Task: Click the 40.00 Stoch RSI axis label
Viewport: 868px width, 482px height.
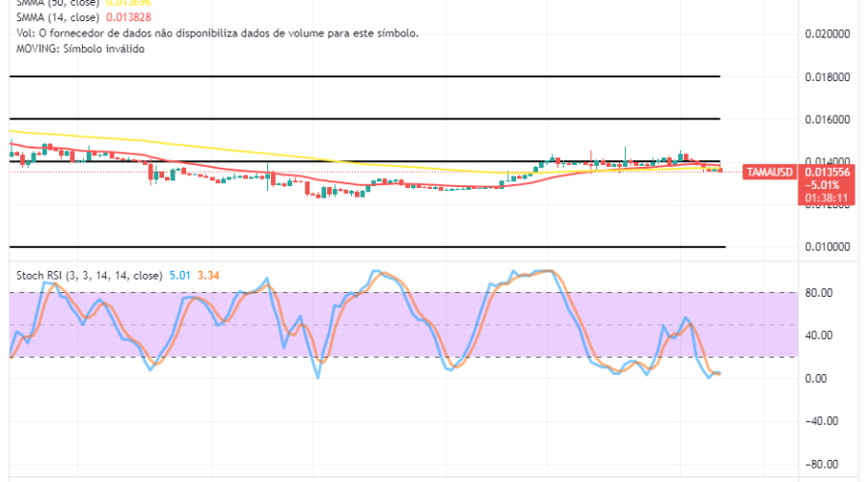Action: pos(819,335)
